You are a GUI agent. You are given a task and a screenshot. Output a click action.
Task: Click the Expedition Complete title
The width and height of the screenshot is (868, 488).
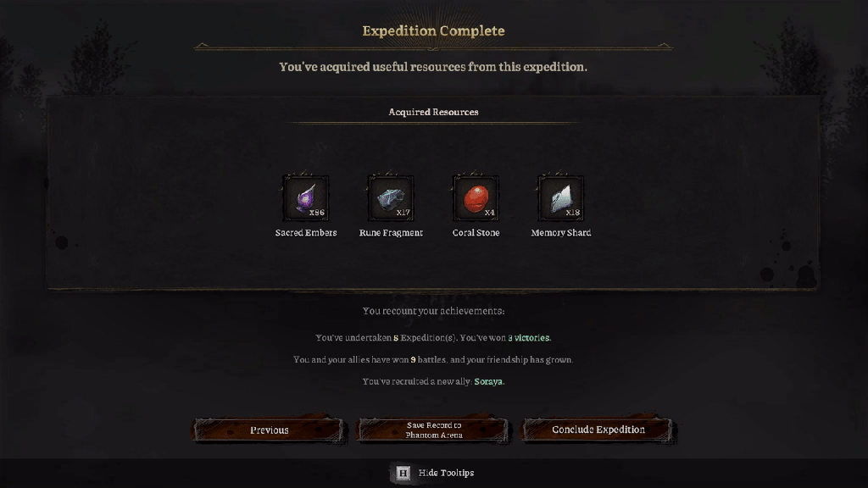click(x=433, y=31)
